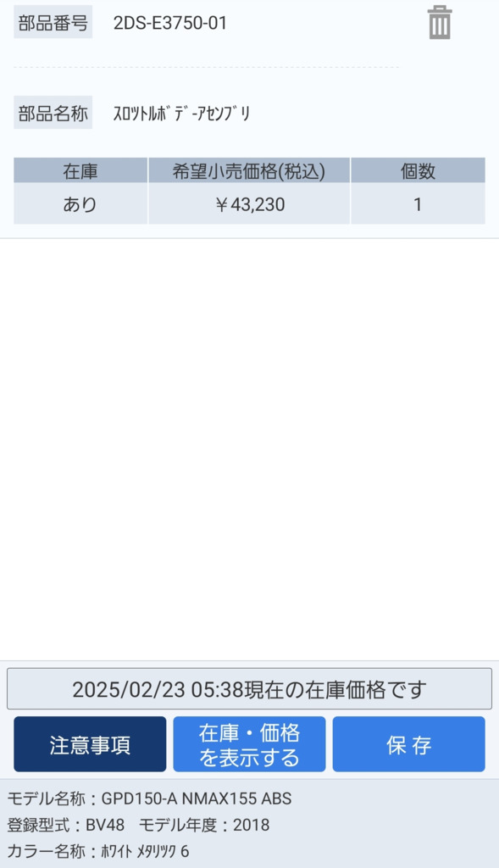Select the 個数 column header
The image size is (499, 868).
click(x=419, y=170)
